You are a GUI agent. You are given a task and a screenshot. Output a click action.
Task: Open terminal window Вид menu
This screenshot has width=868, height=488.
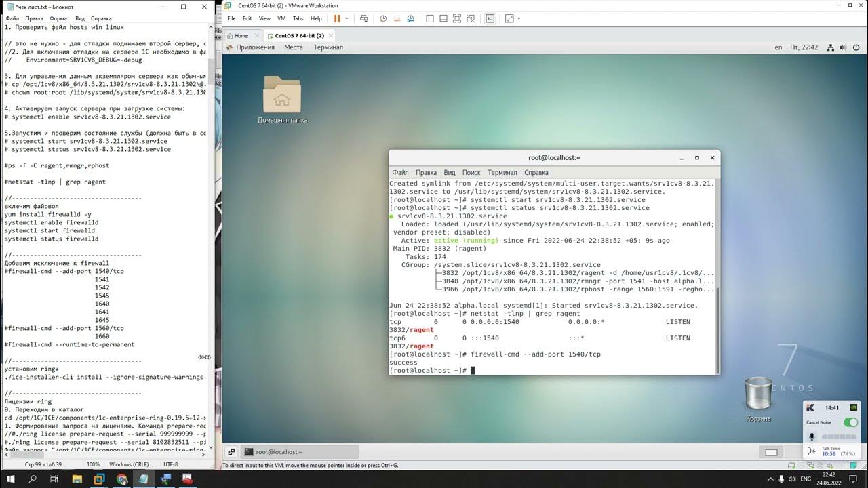click(450, 173)
